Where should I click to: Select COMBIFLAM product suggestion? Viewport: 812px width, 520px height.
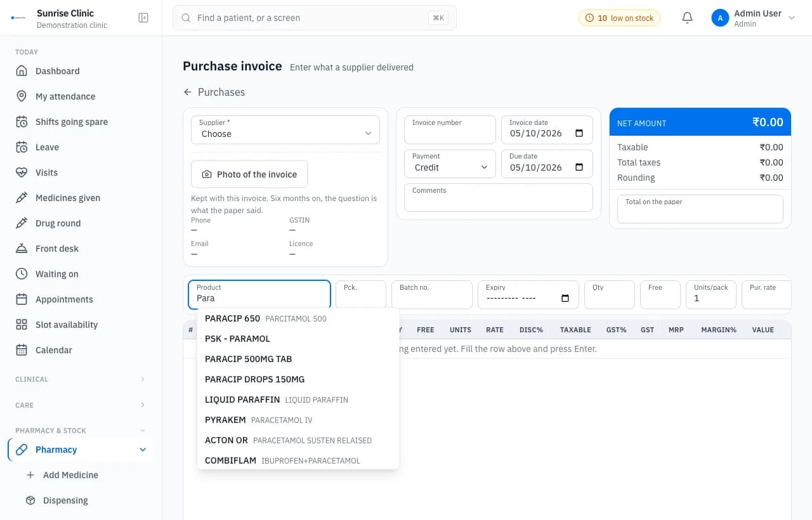pyautogui.click(x=298, y=460)
